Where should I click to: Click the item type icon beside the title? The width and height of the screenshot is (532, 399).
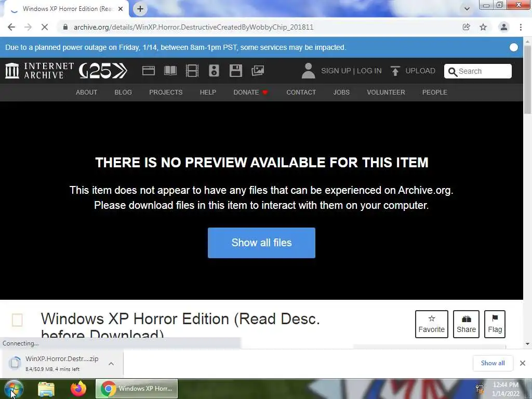click(17, 320)
